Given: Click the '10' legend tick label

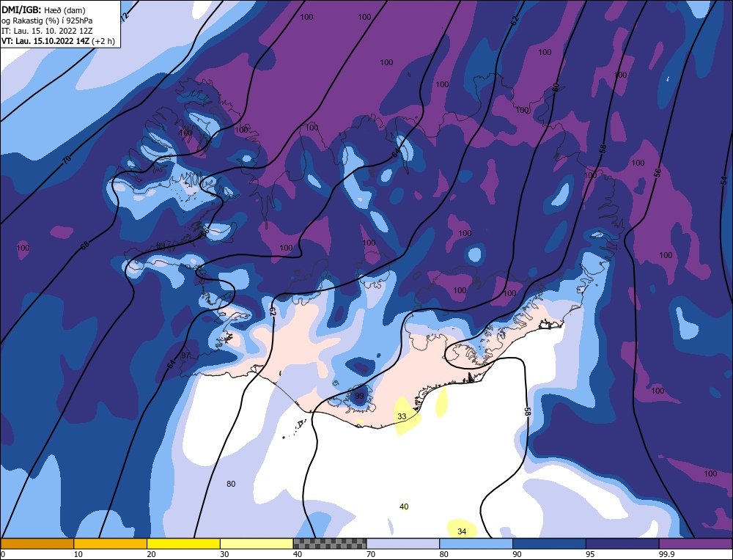Looking at the screenshot, I should [x=78, y=555].
